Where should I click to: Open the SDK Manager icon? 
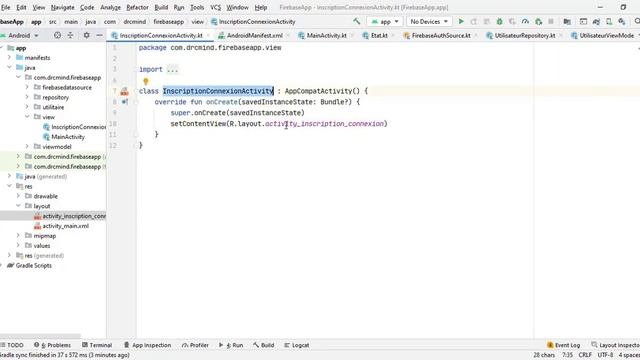point(622,21)
